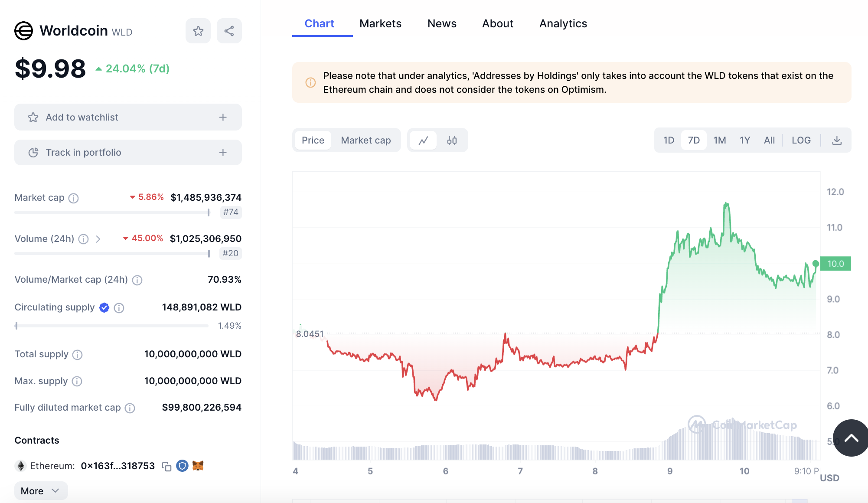Expand the Volume (24h) chevron arrow
This screenshot has height=503, width=868.
point(98,239)
